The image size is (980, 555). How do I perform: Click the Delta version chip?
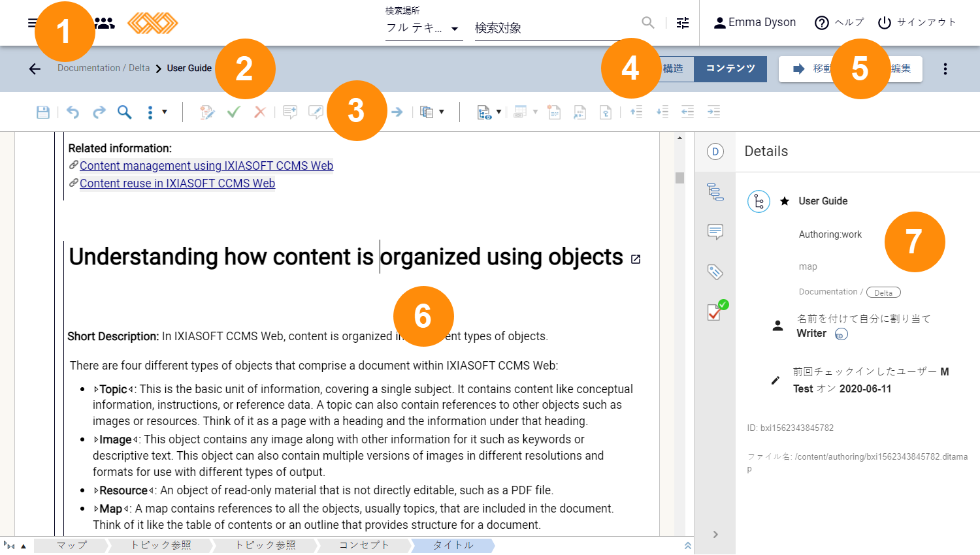pos(883,293)
